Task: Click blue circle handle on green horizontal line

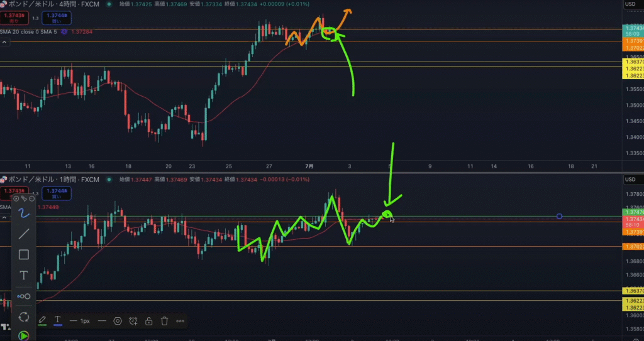Action: tap(559, 216)
